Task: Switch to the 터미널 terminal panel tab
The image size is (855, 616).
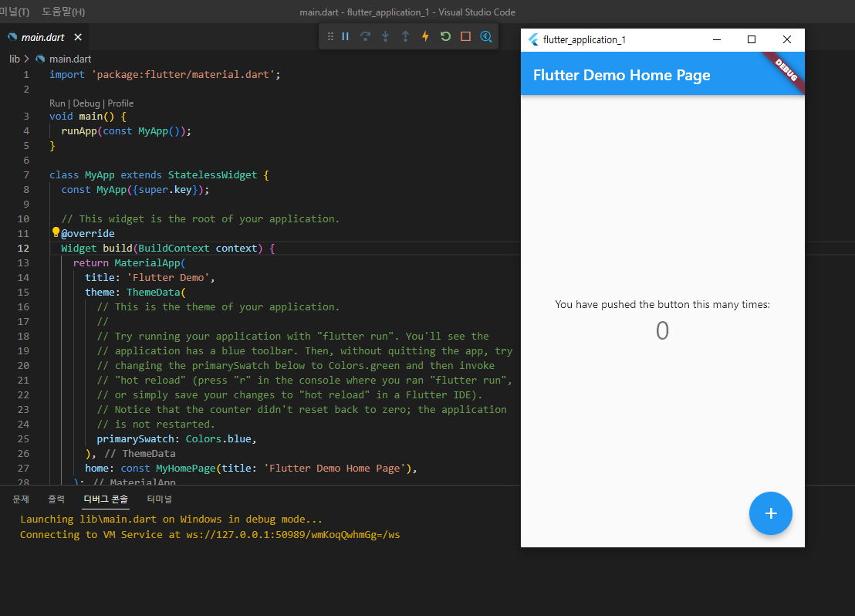Action: point(159,499)
